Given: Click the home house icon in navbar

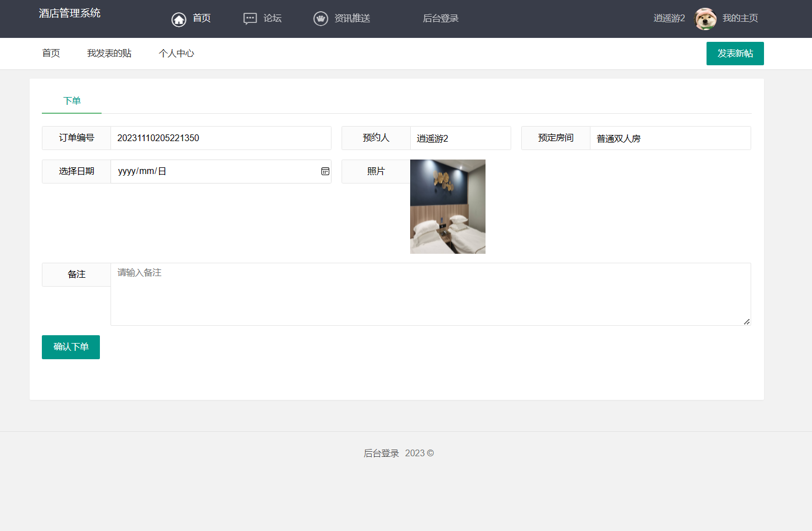Looking at the screenshot, I should (x=179, y=20).
